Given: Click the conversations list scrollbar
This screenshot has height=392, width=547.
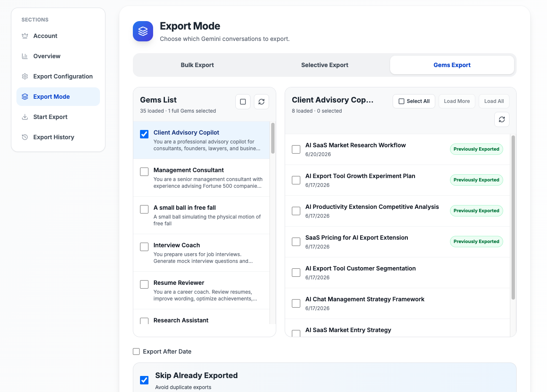Looking at the screenshot, I should [x=513, y=217].
